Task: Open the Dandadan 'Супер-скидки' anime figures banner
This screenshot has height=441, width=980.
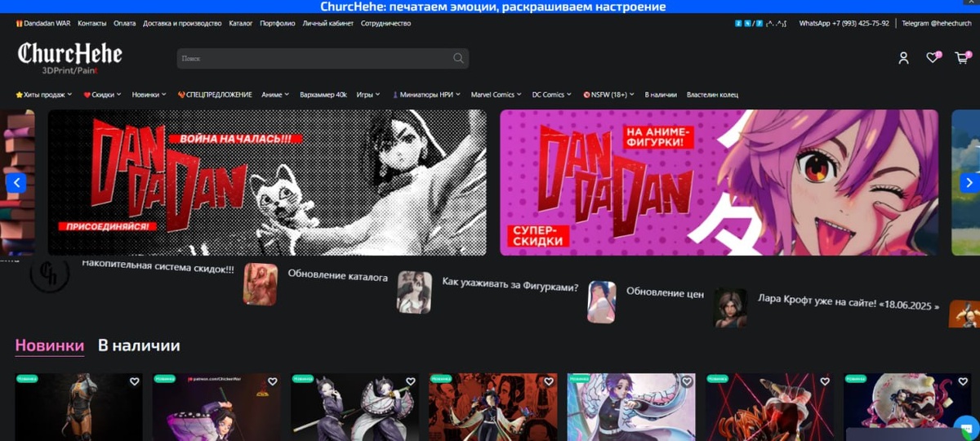Action: point(719,183)
